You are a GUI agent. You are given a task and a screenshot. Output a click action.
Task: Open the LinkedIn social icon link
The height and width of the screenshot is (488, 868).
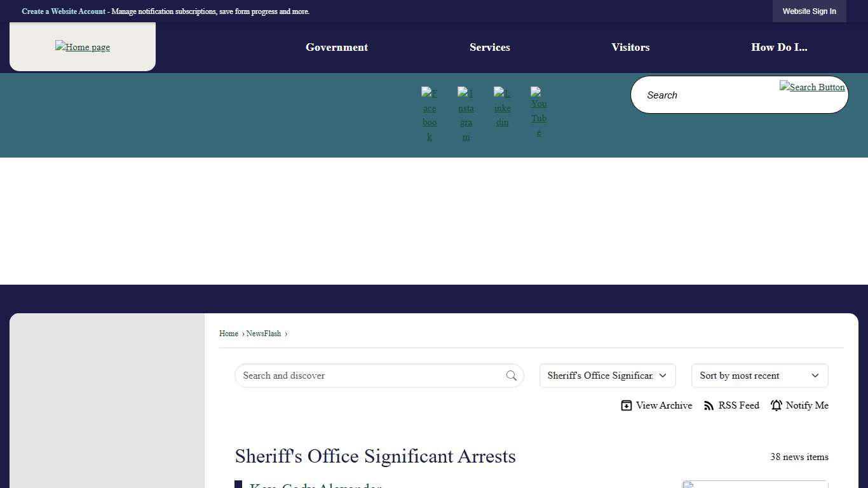502,107
